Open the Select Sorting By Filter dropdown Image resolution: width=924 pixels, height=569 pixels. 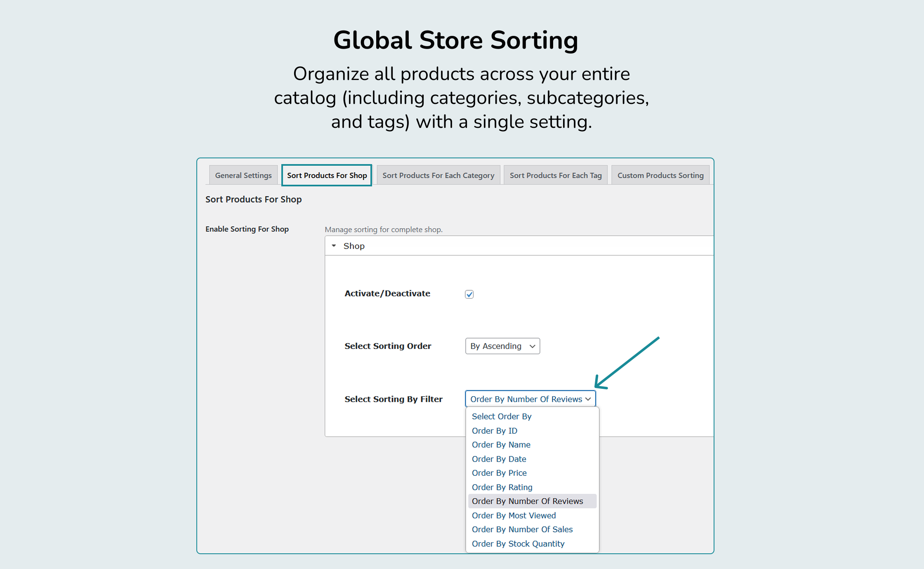pos(530,399)
